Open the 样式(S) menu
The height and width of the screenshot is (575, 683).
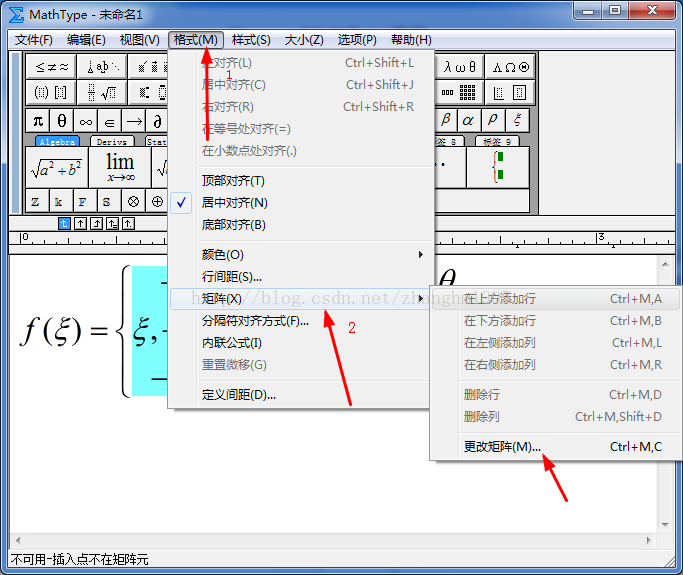[x=251, y=40]
